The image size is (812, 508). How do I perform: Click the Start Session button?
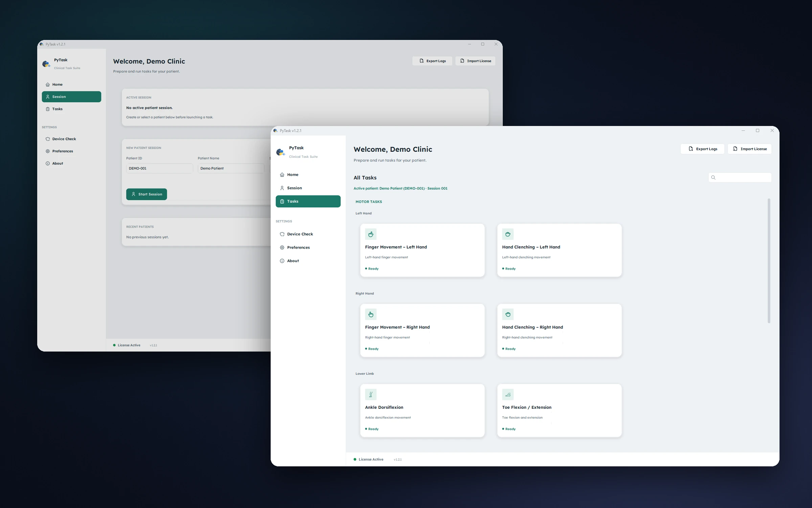[146, 194]
